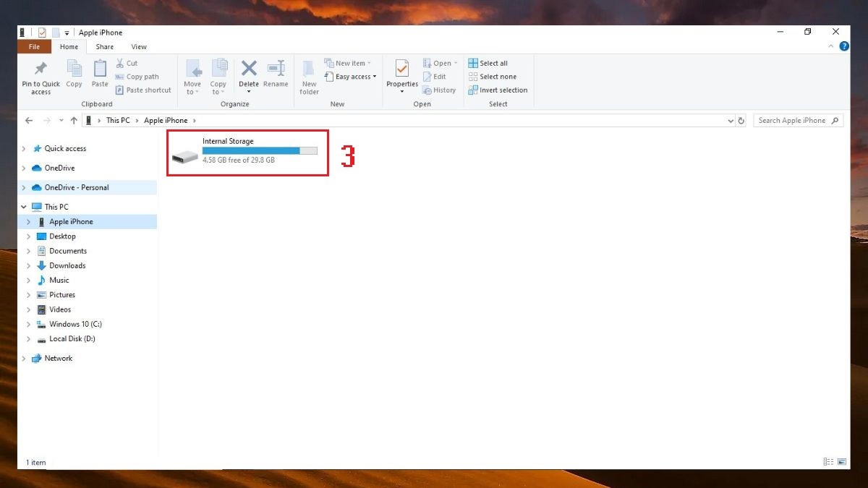Switch to the Share ribbon tab
This screenshot has width=868, height=488.
pos(105,47)
